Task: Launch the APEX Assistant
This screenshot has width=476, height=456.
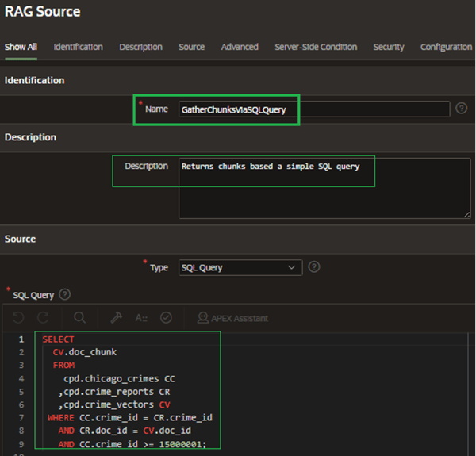Action: tap(232, 318)
